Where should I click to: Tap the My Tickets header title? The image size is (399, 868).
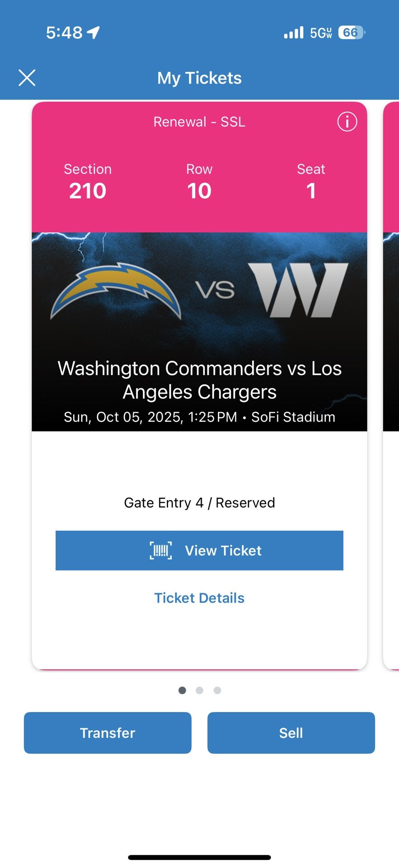(x=199, y=78)
